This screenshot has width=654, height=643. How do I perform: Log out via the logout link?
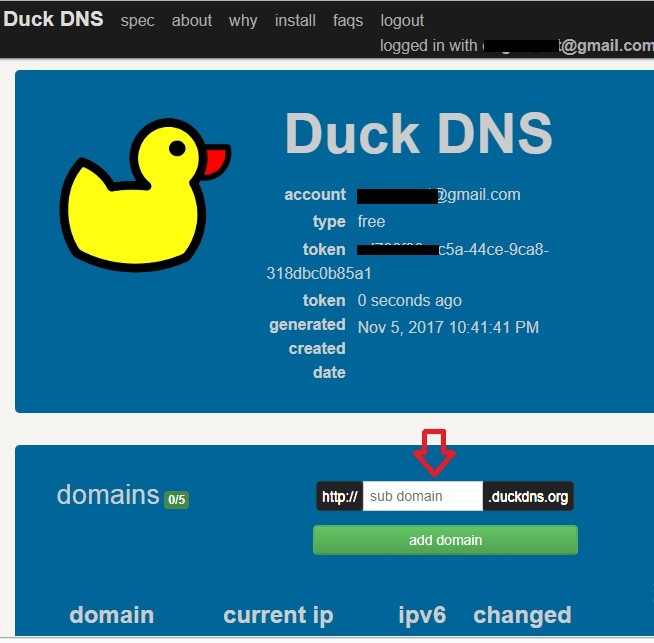(x=402, y=20)
